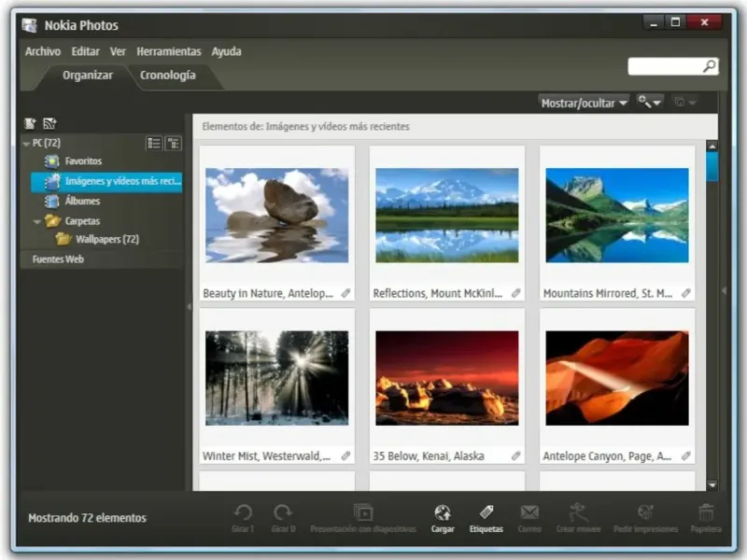
Task: Click the web feed icon above PC tree
Action: (x=49, y=123)
